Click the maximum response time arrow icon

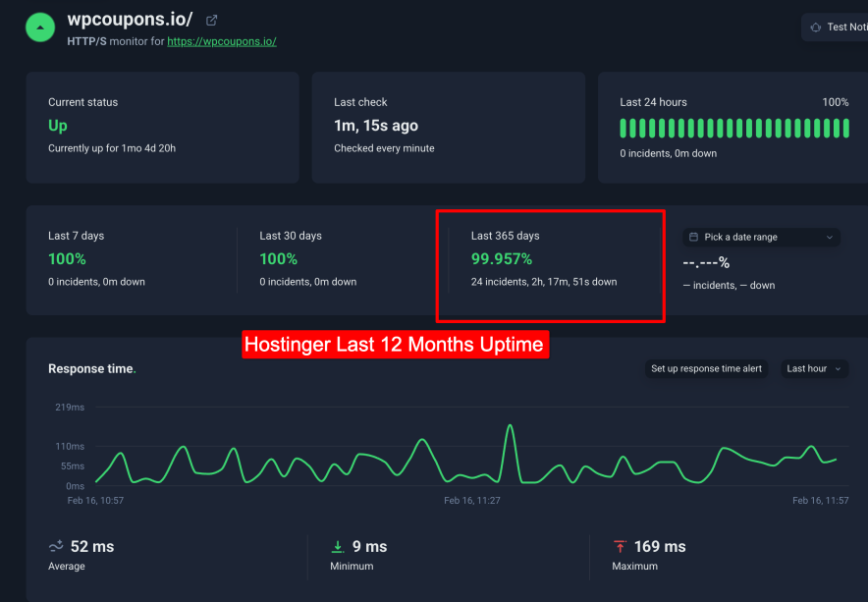pos(620,545)
